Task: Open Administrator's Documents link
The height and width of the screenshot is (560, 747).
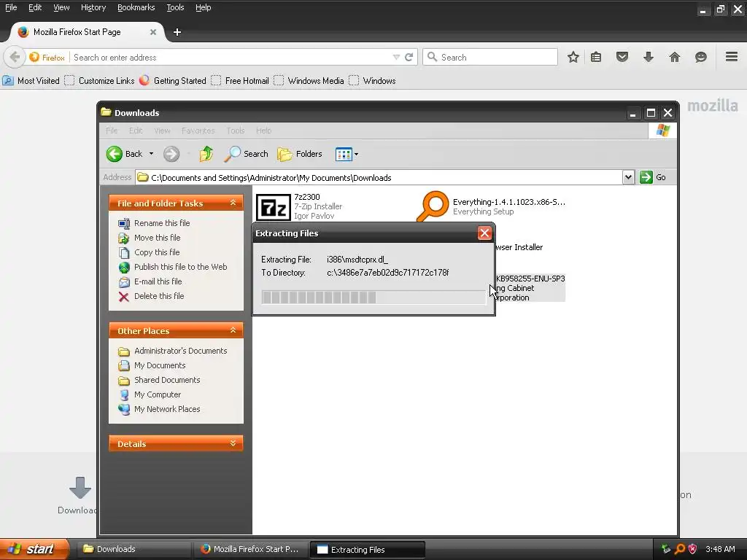Action: click(x=181, y=351)
